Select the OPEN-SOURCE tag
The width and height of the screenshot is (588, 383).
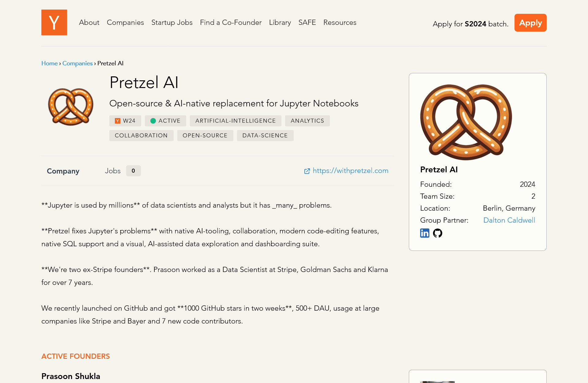point(205,136)
